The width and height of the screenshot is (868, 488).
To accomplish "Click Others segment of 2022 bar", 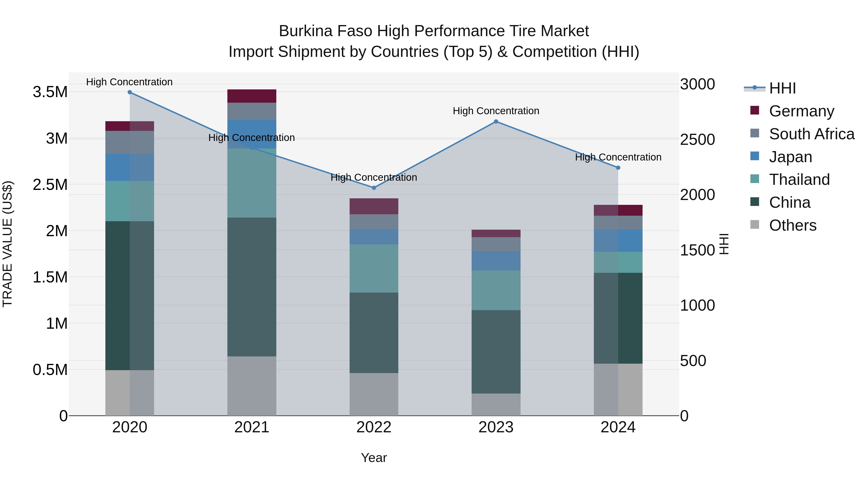I will click(x=374, y=394).
